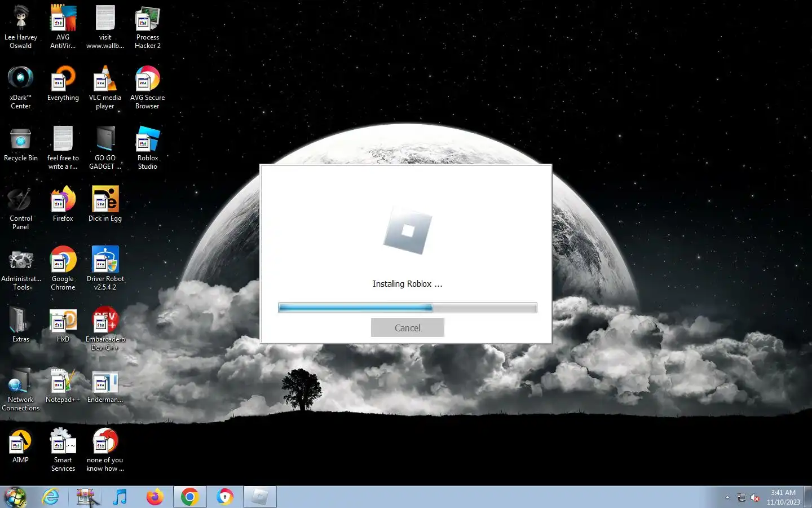The image size is (812, 508).
Task: Select the Roblox Studio desktop shortcut
Action: (x=148, y=147)
